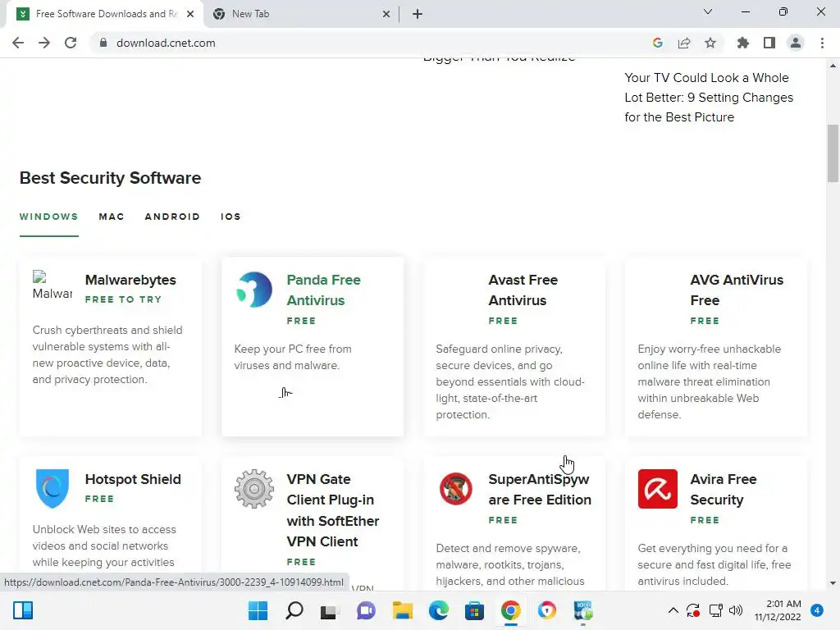Viewport: 840px width, 630px height.
Task: Click the broken Malwarebytes image
Action: tap(52, 285)
